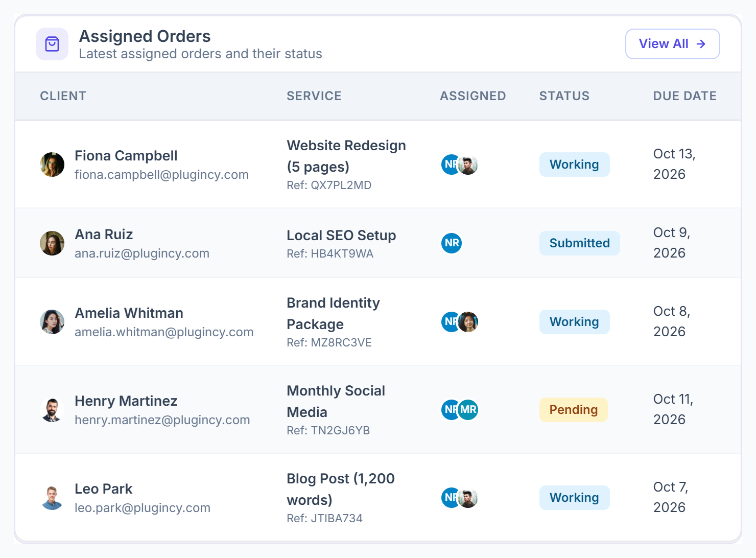
Task: Click reference Ref: MZ8RC3VE
Action: (x=329, y=343)
